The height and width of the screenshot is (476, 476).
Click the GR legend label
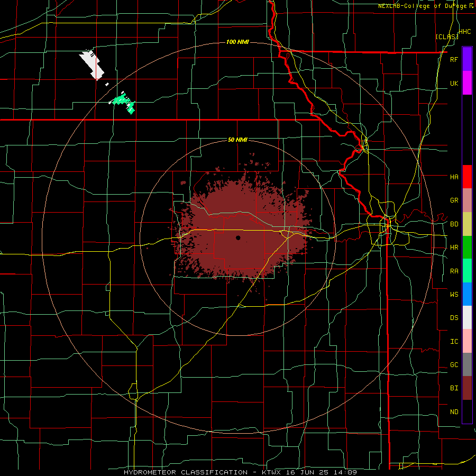[x=454, y=200]
